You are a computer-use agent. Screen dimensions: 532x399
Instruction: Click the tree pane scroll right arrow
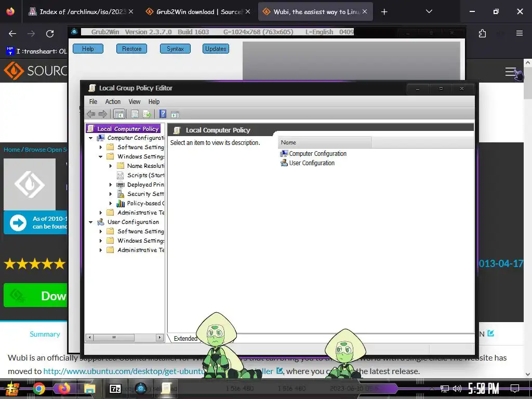coord(159,337)
